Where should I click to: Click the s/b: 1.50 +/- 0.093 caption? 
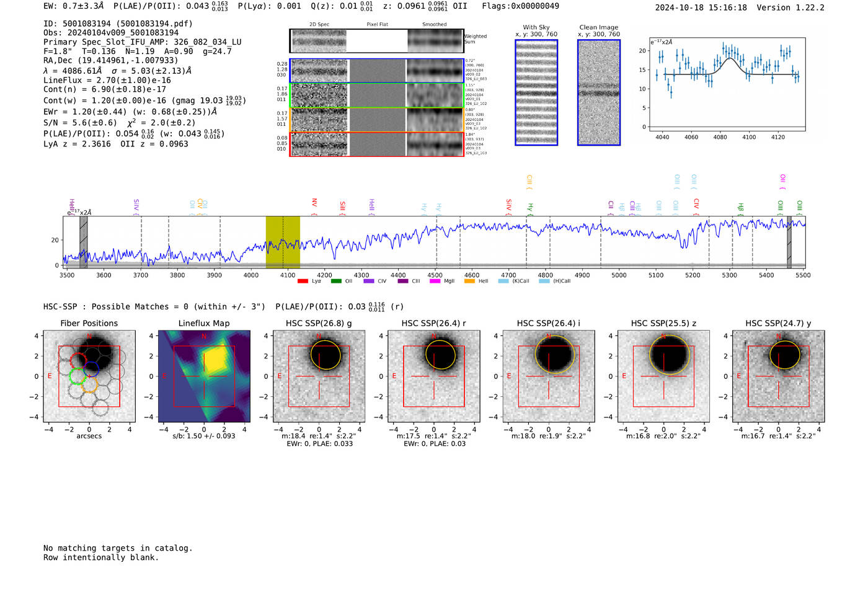[204, 436]
